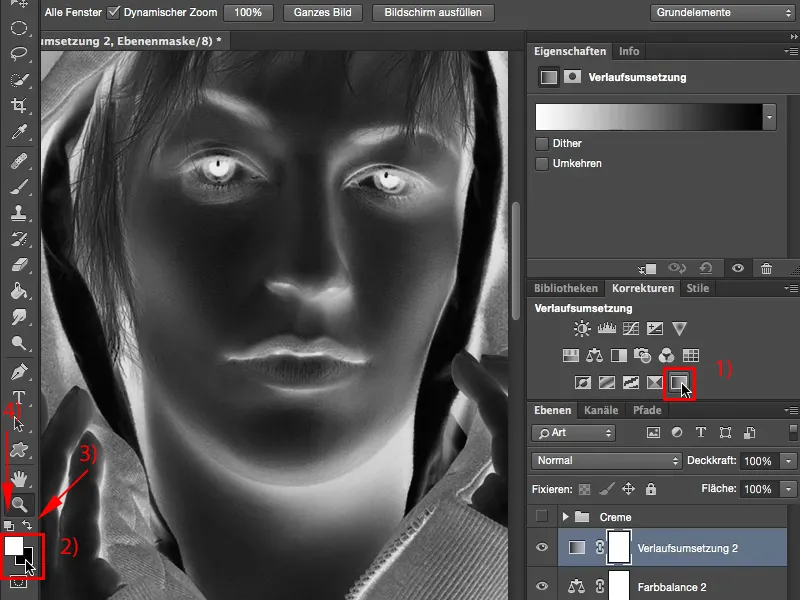
Task: Click the foreground color swatch
Action: coord(13,545)
